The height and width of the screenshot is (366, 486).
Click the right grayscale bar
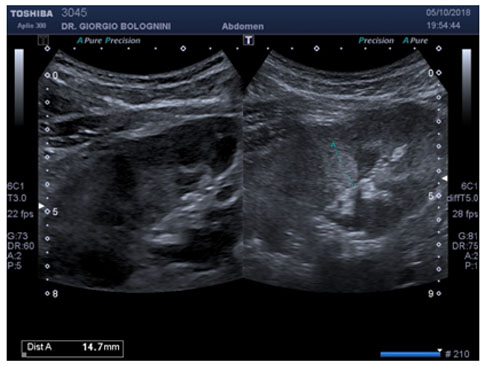(466, 87)
